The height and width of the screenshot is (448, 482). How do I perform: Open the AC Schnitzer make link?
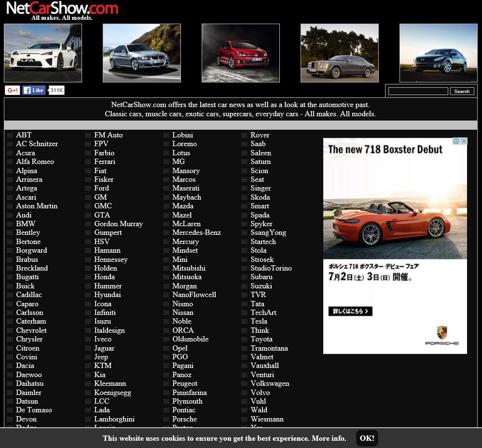37,144
